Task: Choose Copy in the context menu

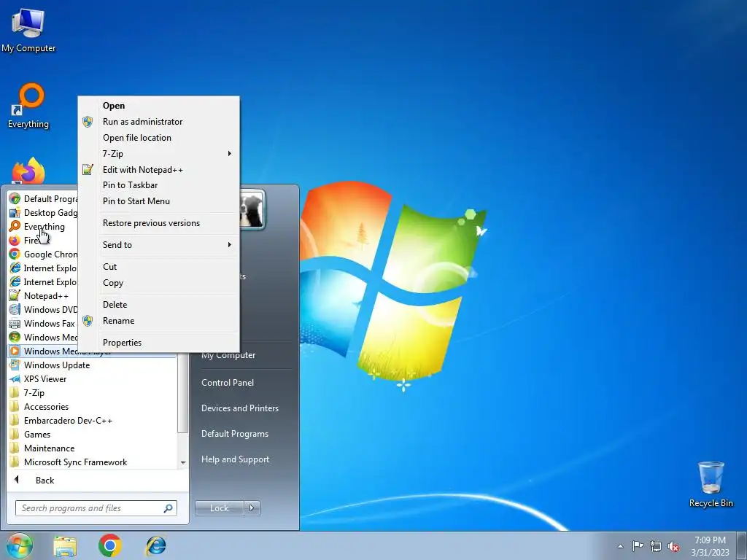Action: [x=158, y=283]
